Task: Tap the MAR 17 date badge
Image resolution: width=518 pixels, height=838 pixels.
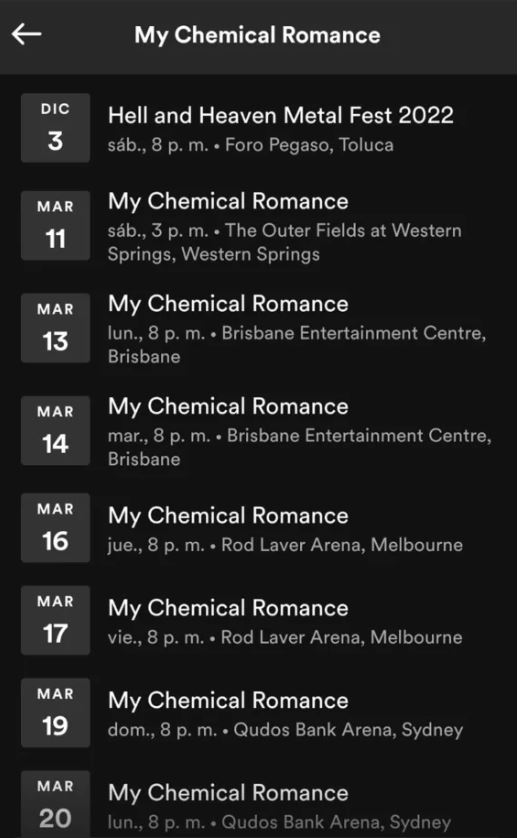Action: 56,620
